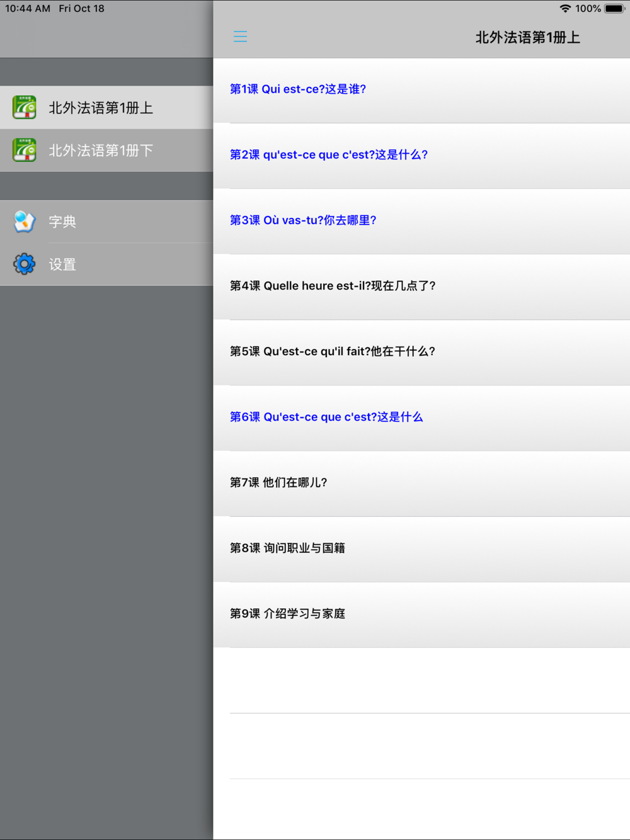Tap the battery status icon
This screenshot has width=630, height=840.
pos(615,9)
